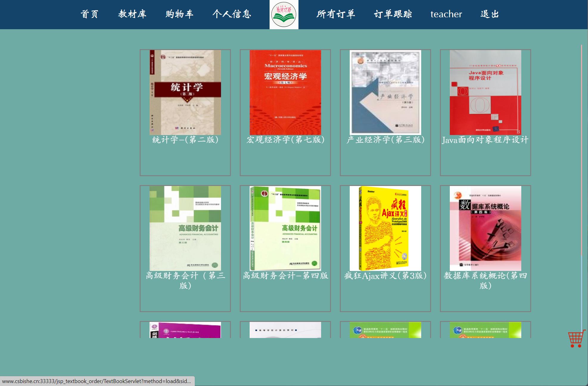Go to 首页 home page
Image resolution: width=588 pixels, height=386 pixels.
click(90, 14)
